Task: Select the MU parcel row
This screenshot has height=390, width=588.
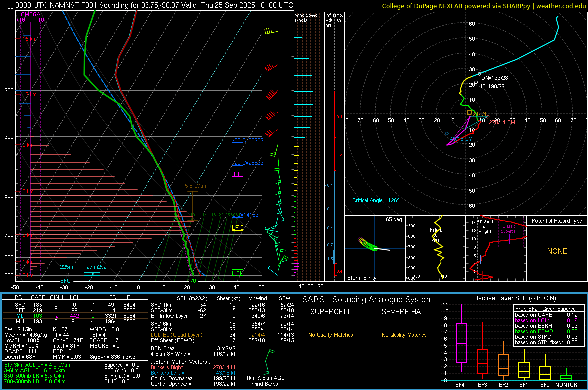Action: click(75, 321)
